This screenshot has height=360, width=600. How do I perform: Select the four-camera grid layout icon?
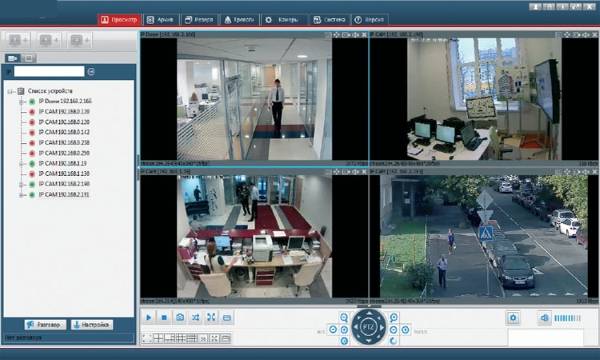point(158,338)
